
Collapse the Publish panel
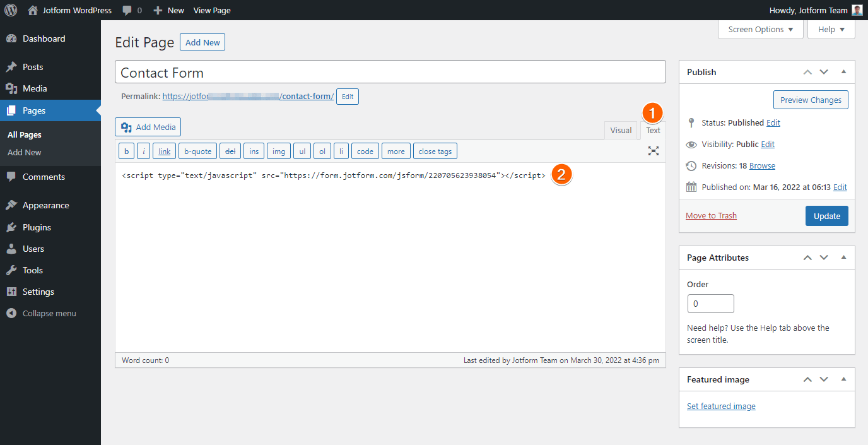(x=843, y=72)
